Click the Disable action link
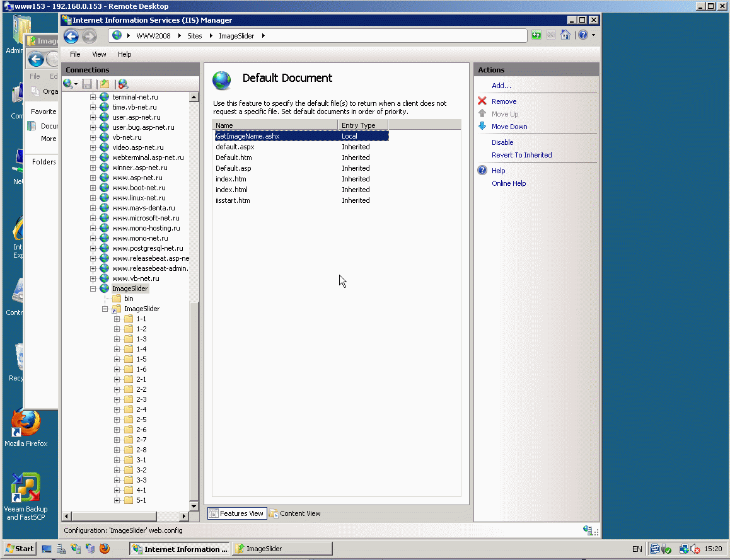Viewport: 730px width, 560px height. pyautogui.click(x=502, y=142)
